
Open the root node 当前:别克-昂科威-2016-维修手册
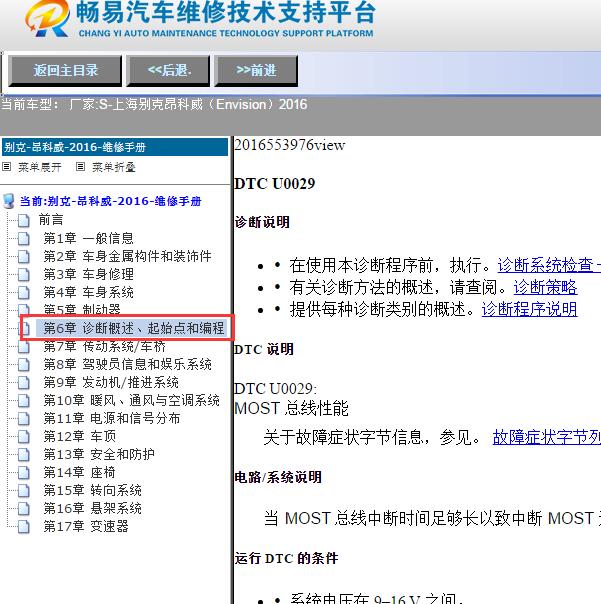(x=111, y=201)
